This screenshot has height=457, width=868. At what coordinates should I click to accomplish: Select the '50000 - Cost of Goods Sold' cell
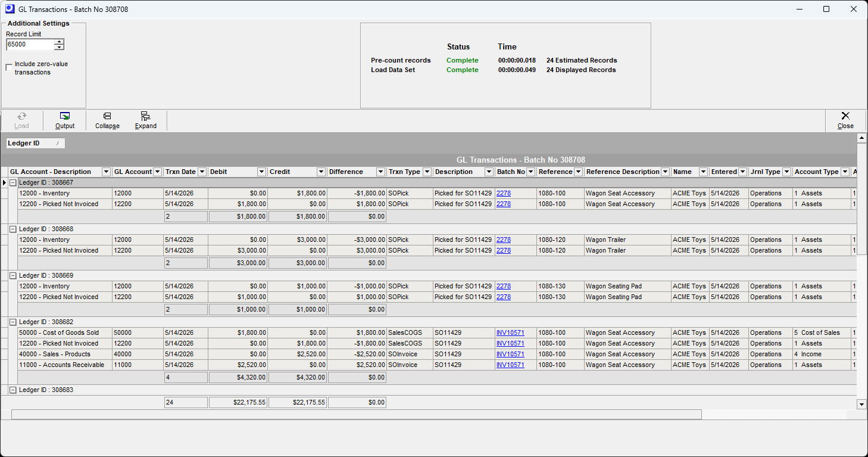[x=65, y=332]
